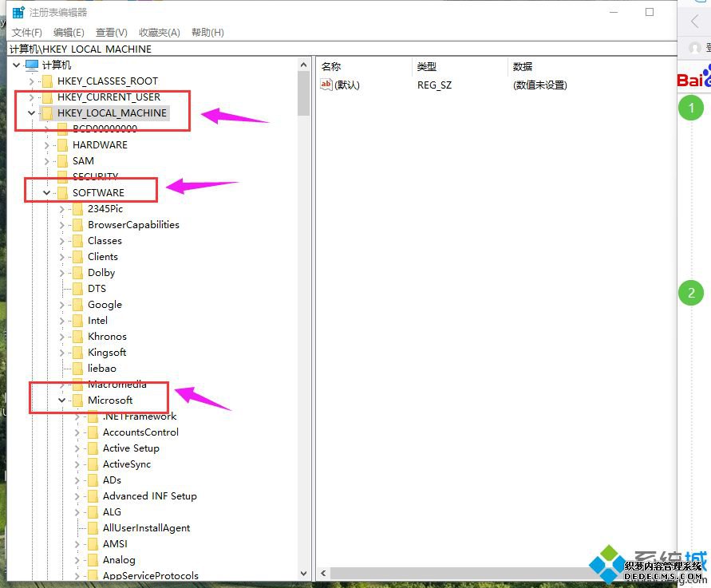Click the tree pane scroll up arrow
This screenshot has height=588, width=711.
(x=304, y=65)
